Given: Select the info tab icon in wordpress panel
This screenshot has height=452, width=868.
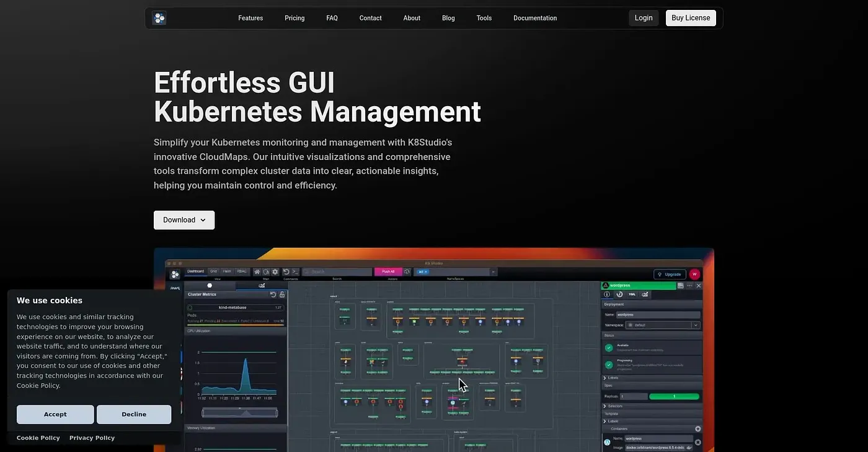Looking at the screenshot, I should [x=607, y=295].
